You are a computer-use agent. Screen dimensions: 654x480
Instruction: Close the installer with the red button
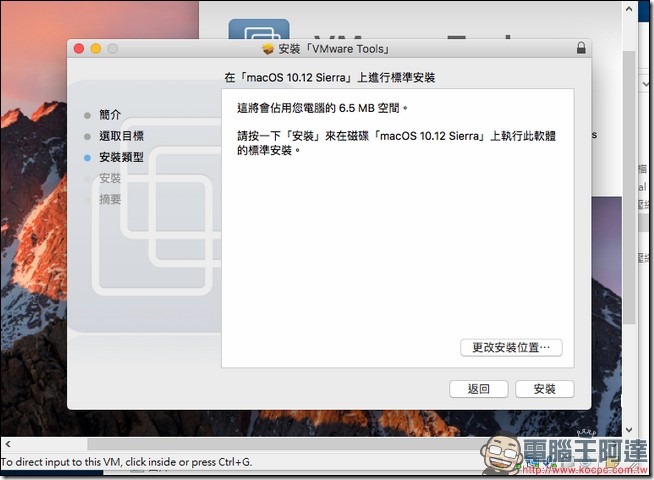tap(79, 49)
